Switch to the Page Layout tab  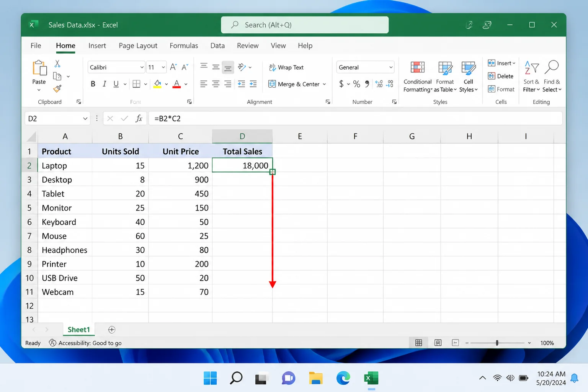138,46
